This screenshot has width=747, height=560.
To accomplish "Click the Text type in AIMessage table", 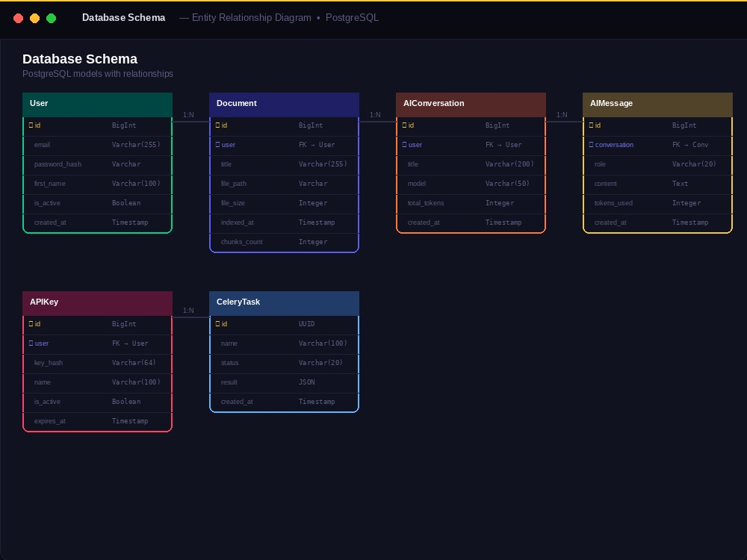I will (680, 184).
